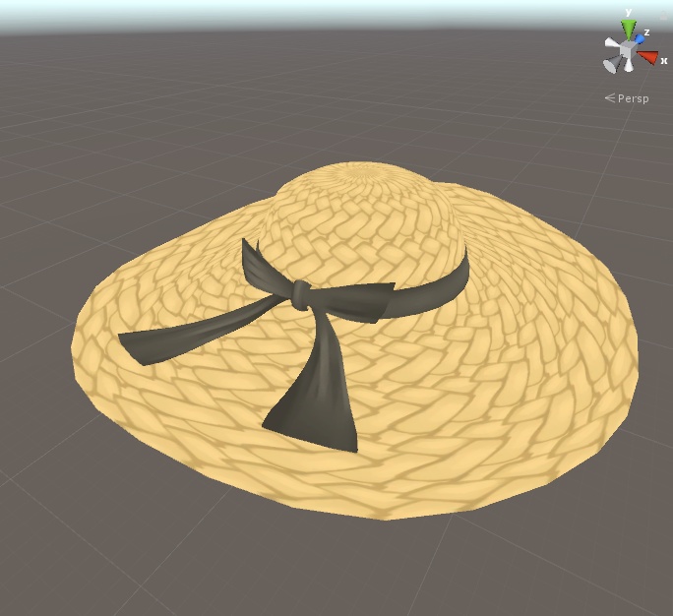The width and height of the screenshot is (673, 616).
Task: Toggle the faint gizmo rotation lock icon
Action: pyautogui.click(x=664, y=16)
